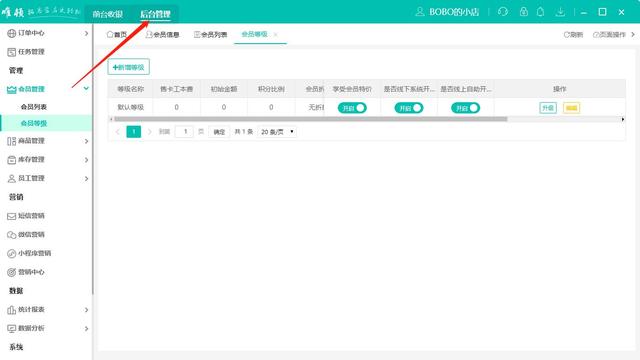Toggle the 是否线上自助开 switch
Viewport: 640px width, 360px height.
point(466,108)
